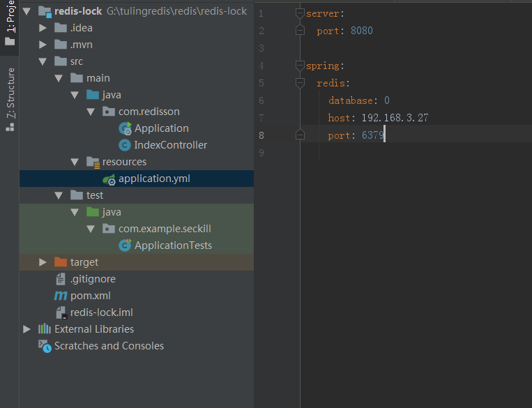Click the .mvn folder icon
532x408 pixels.
pos(61,44)
